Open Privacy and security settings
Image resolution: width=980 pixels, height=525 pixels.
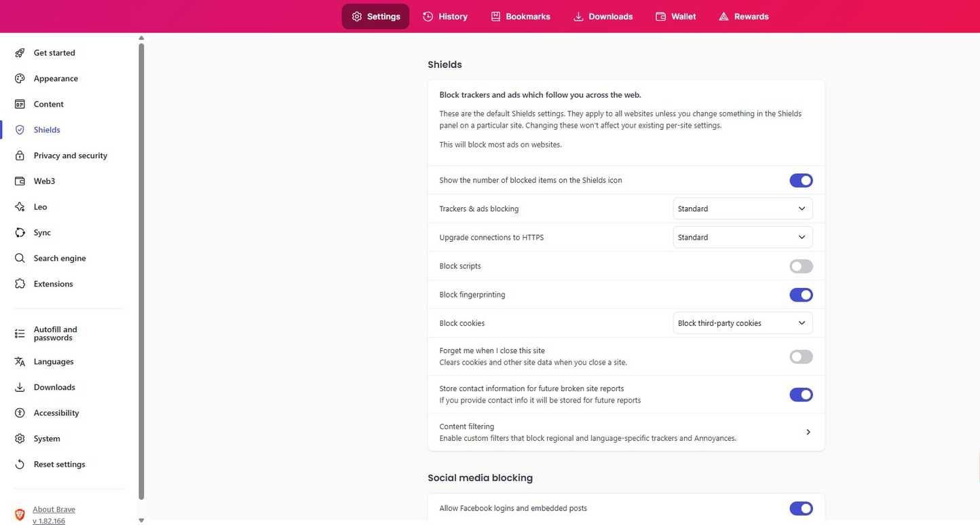[19, 155]
